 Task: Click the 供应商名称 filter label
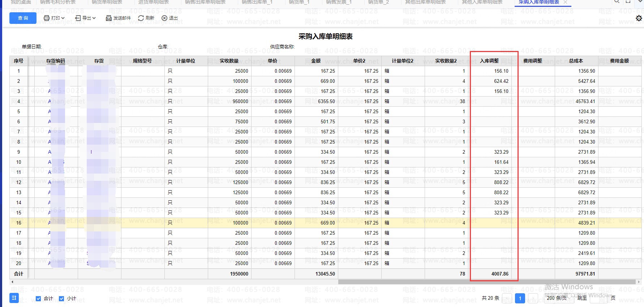point(283,47)
